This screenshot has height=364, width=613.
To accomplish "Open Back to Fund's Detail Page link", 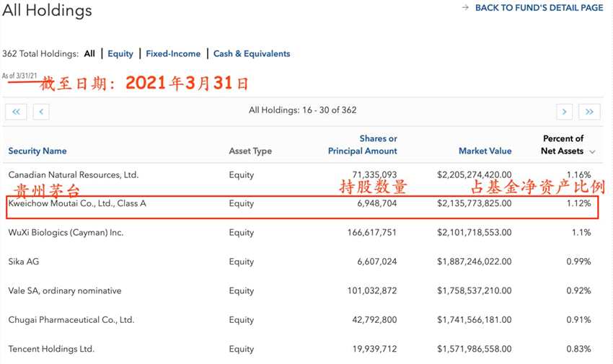I will pyautogui.click(x=539, y=8).
